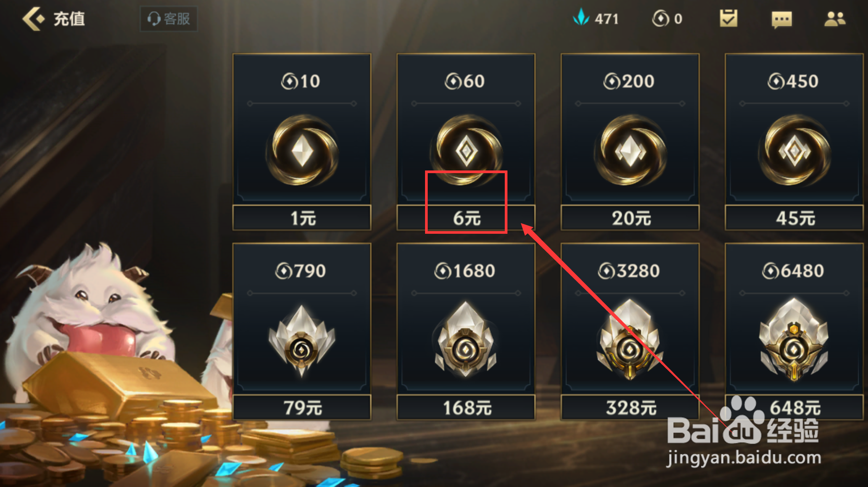Choose the 200 coin pack emblem

pyautogui.click(x=630, y=151)
